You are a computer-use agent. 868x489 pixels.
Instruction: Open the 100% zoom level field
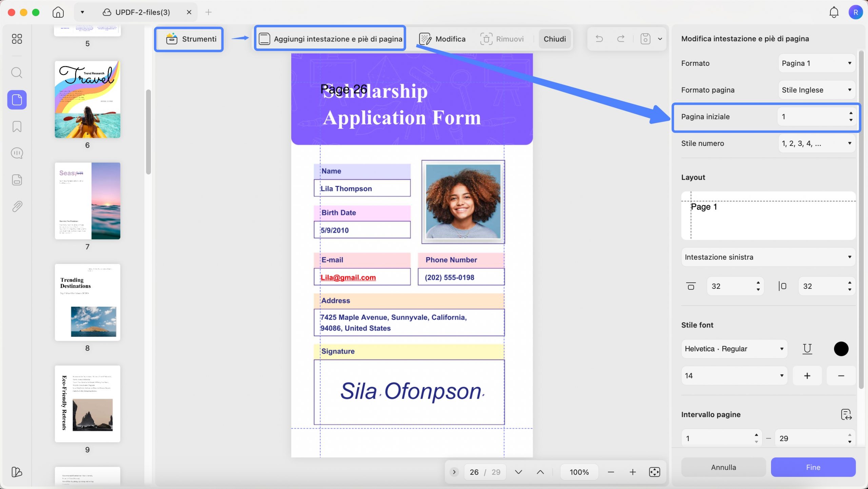[579, 472]
